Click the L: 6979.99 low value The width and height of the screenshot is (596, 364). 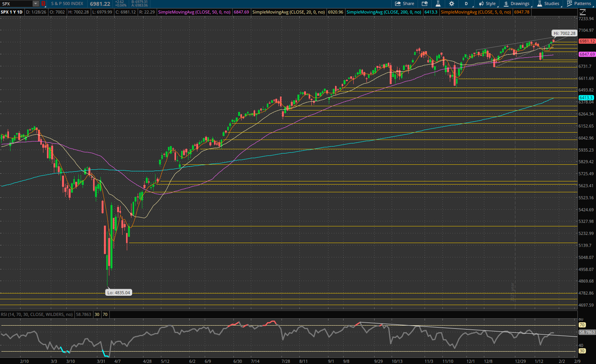(102, 12)
